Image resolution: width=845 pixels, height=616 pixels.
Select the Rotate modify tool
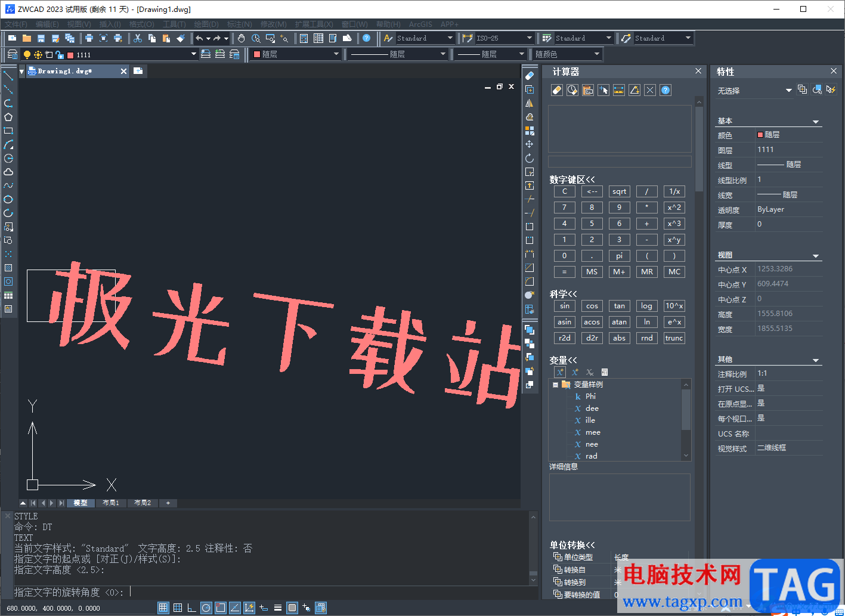pyautogui.click(x=529, y=158)
